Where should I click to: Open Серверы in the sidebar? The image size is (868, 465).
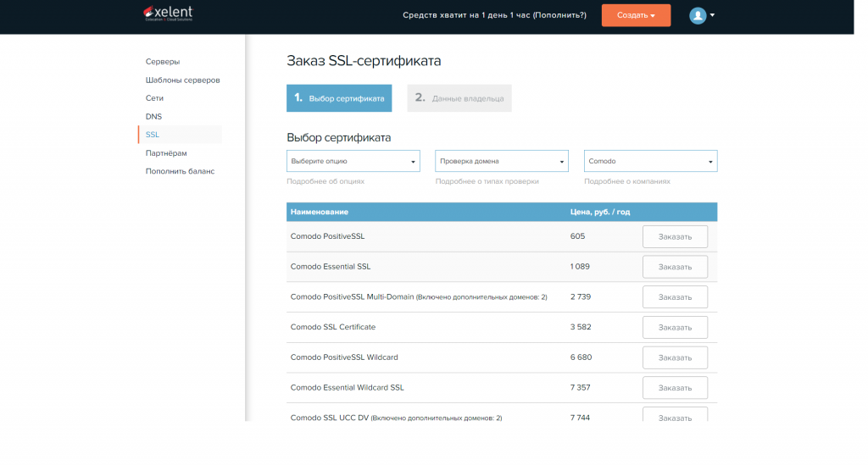163,61
